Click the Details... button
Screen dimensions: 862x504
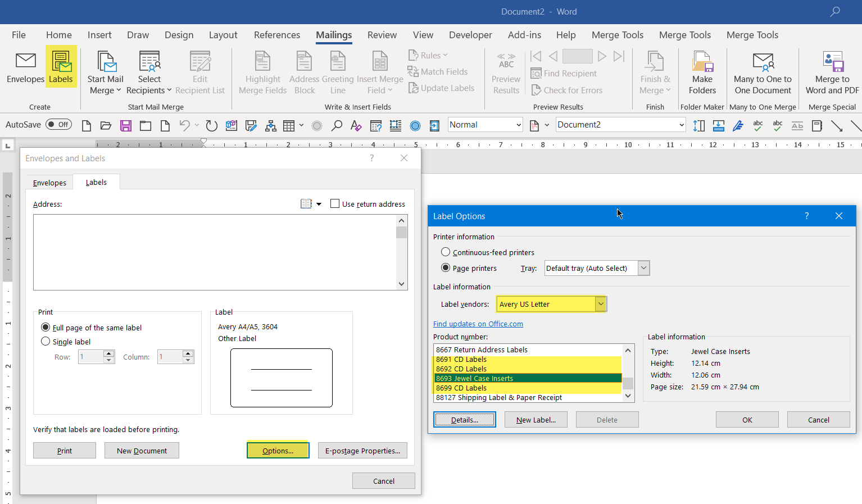click(x=465, y=420)
